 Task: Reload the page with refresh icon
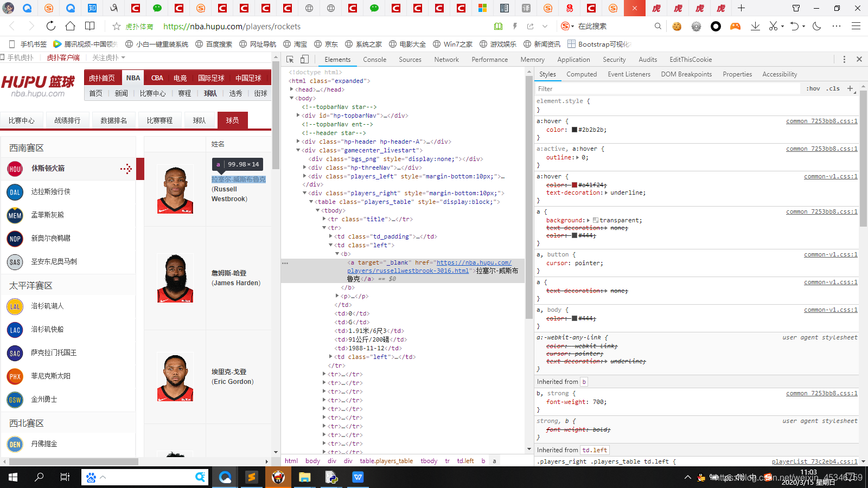[50, 26]
